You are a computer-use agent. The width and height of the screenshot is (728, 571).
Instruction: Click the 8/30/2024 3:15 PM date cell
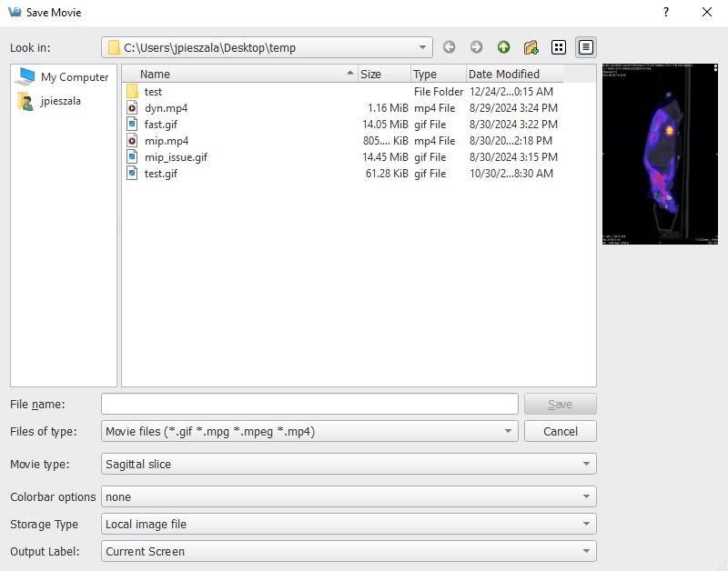pos(513,157)
